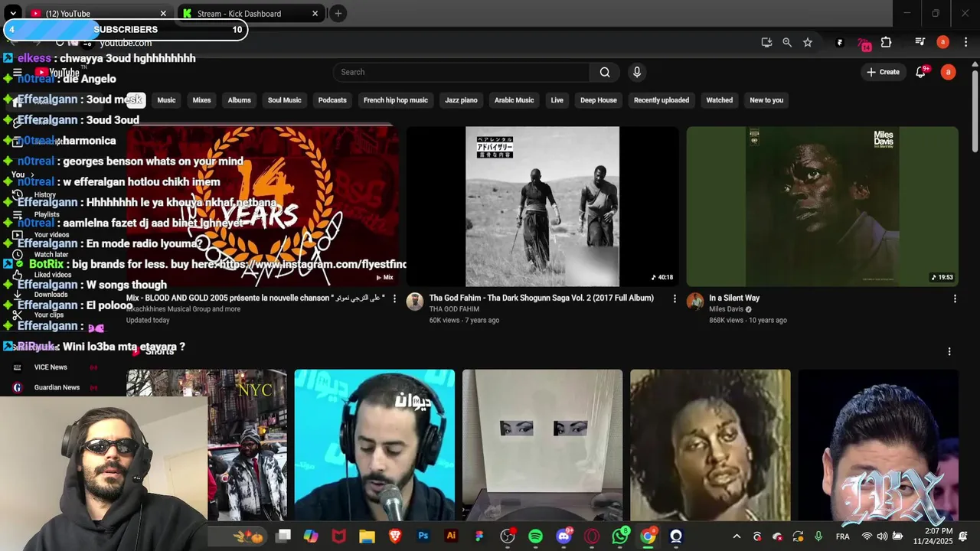Open the short with two eyes cover
The image size is (980, 551).
[x=542, y=445]
